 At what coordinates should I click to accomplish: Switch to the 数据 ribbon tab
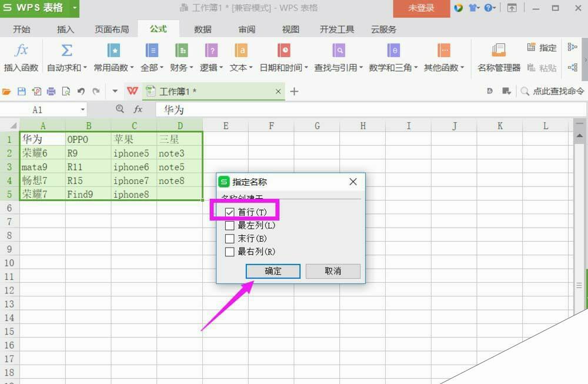tap(202, 28)
